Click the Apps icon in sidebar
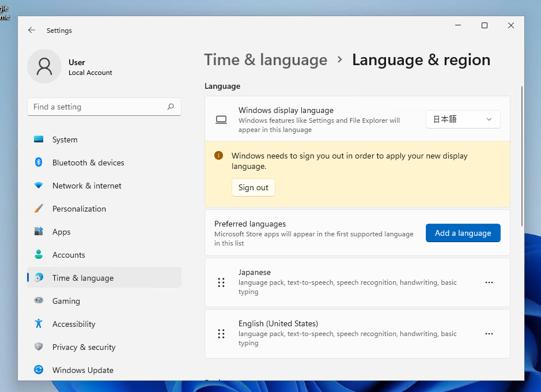 39,232
